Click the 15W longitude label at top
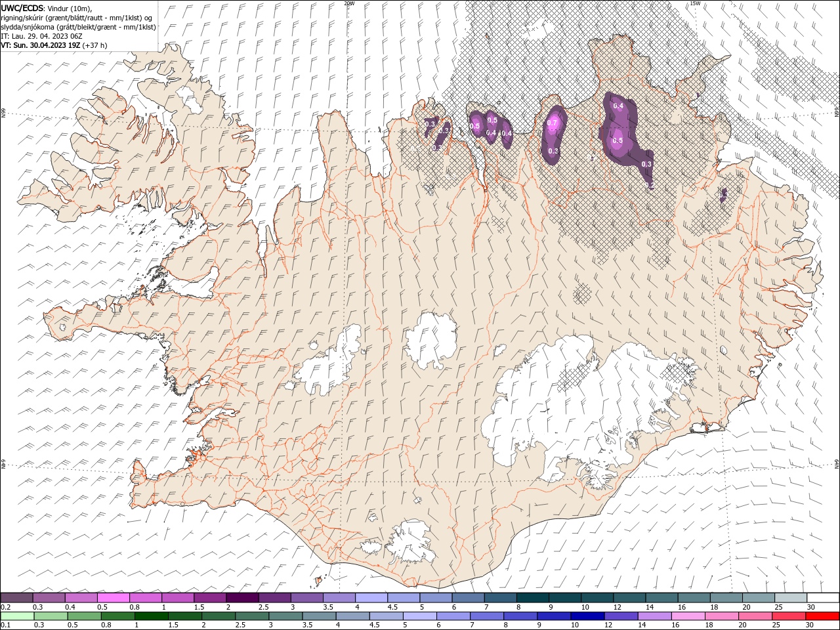840x630 pixels. (695, 3)
